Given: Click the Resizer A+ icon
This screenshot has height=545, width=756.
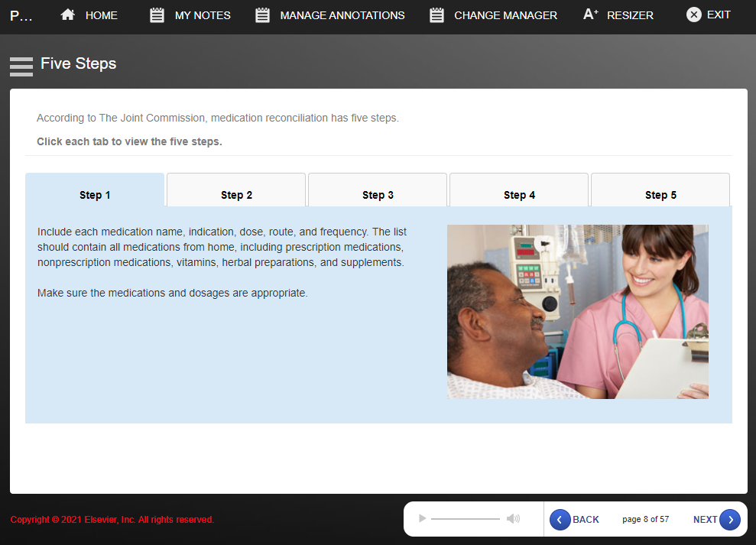Looking at the screenshot, I should [590, 15].
